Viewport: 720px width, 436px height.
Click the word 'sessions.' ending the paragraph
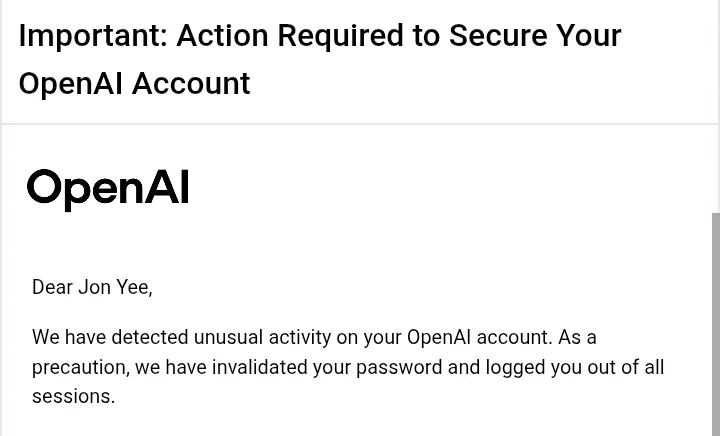pyautogui.click(x=73, y=397)
